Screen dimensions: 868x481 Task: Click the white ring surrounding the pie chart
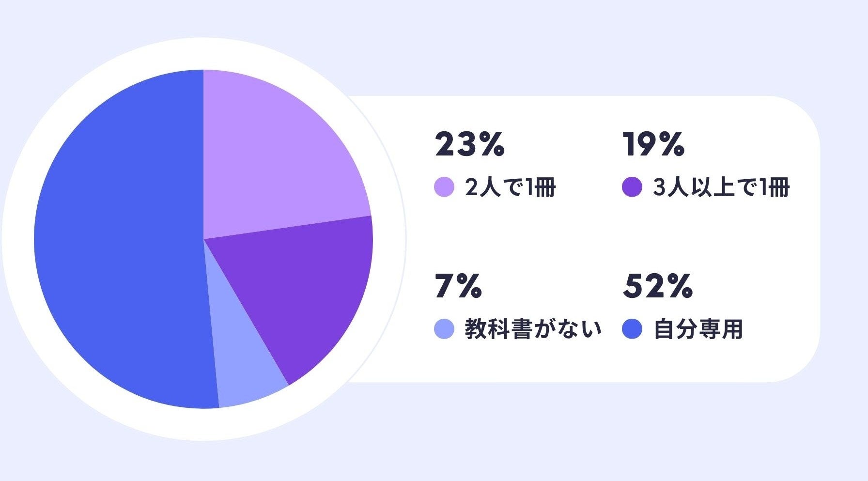pos(203,53)
